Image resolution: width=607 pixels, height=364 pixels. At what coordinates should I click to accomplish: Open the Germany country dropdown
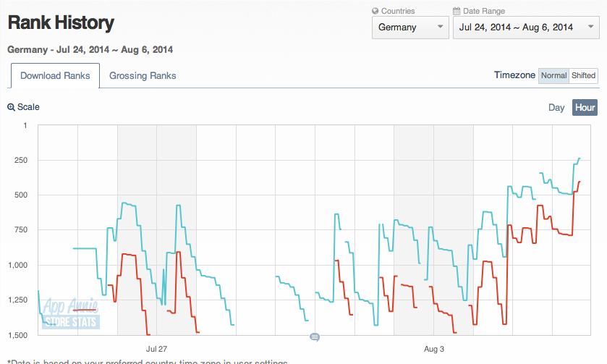[410, 27]
